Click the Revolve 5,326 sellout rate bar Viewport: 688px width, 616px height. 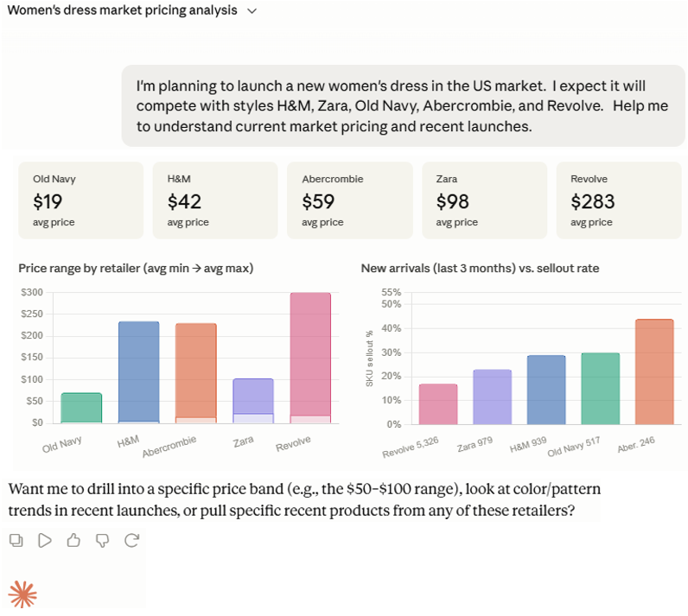tap(438, 404)
